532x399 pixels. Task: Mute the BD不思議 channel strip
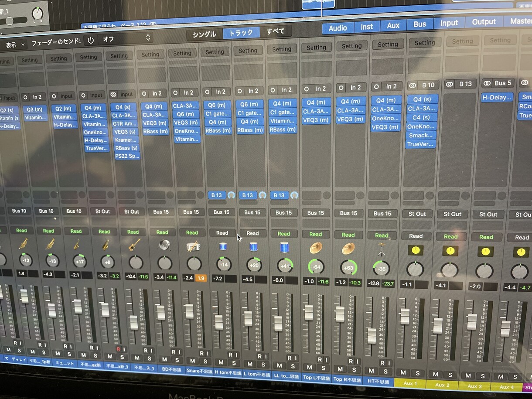pos(164,359)
